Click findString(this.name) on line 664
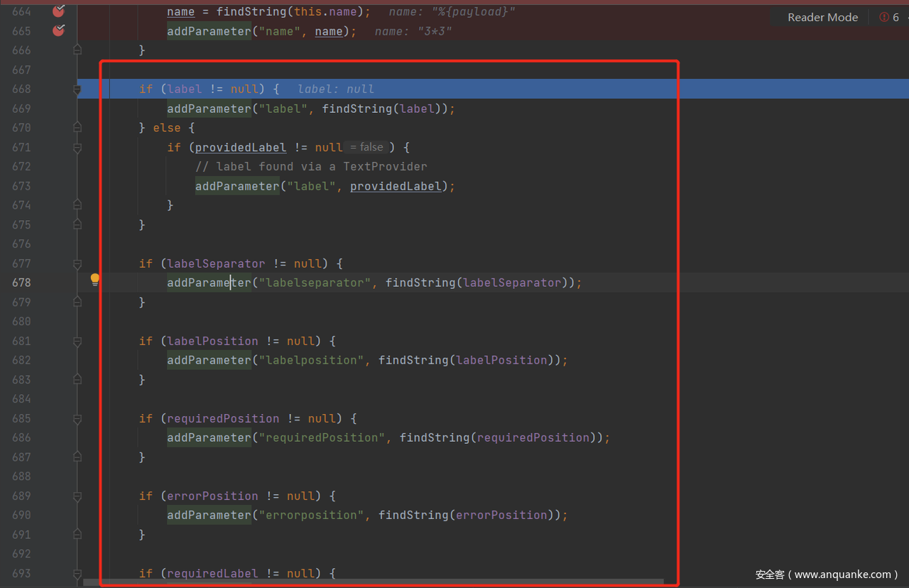This screenshot has width=909, height=588. [290, 11]
